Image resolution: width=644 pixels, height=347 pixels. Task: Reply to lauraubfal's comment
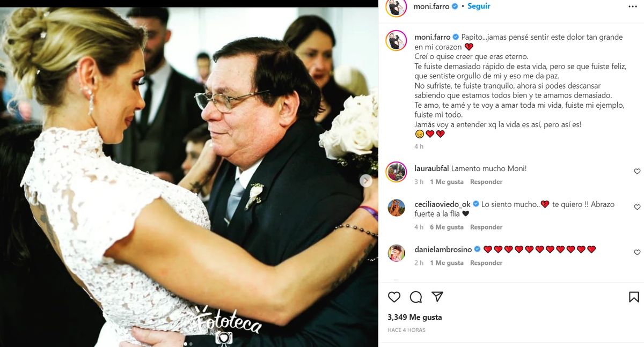pyautogui.click(x=486, y=182)
